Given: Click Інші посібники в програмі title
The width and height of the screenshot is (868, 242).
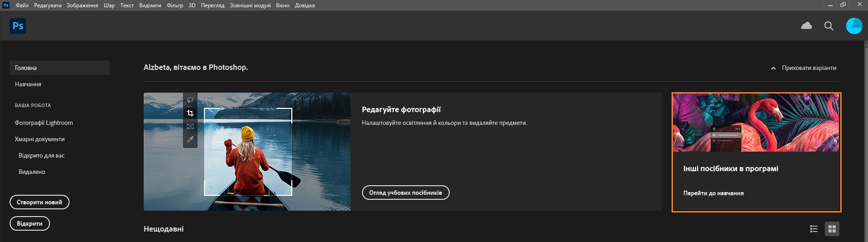Looking at the screenshot, I should 731,168.
